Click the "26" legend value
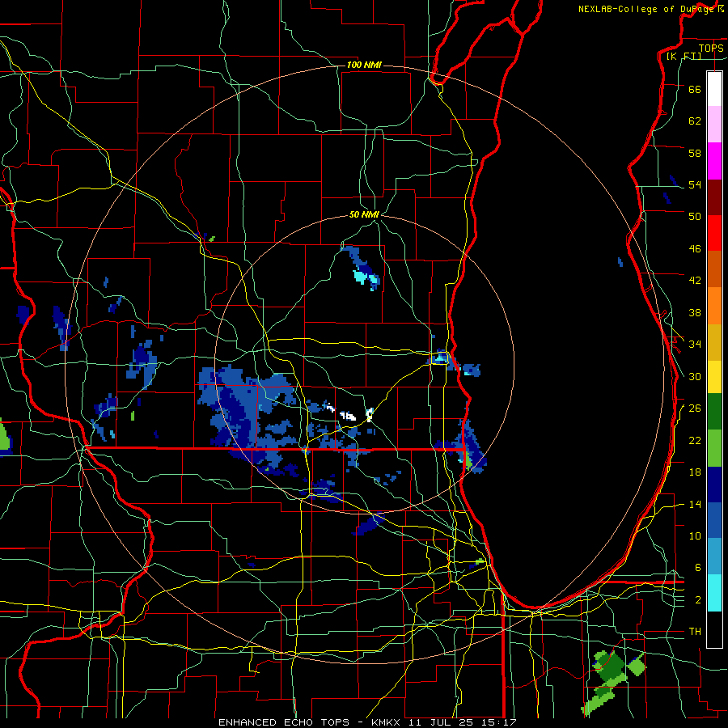728x728 pixels. click(x=695, y=408)
